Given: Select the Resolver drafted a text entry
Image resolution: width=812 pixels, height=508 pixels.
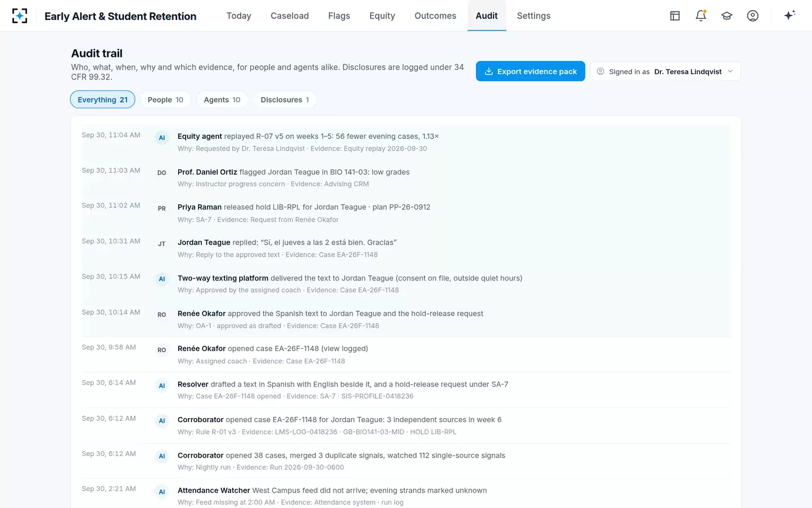Looking at the screenshot, I should pos(405,390).
